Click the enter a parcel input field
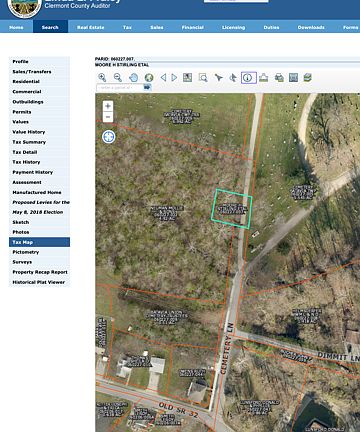 [x=120, y=87]
